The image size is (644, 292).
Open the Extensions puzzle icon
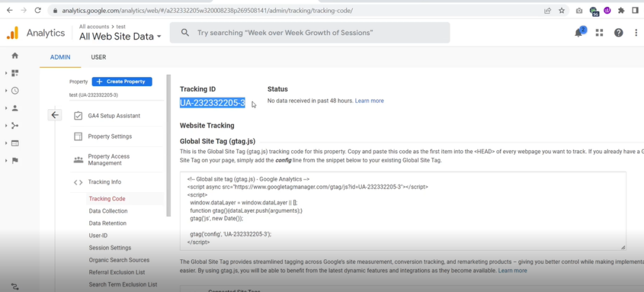621,11
